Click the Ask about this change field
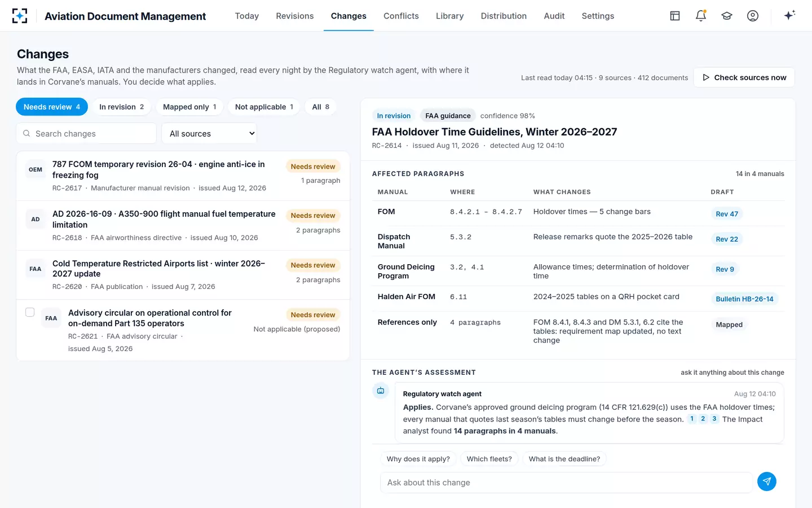This screenshot has width=812, height=508. pyautogui.click(x=567, y=483)
